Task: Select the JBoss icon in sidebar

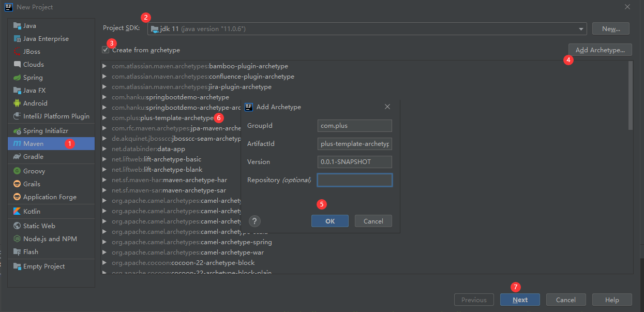Action: [17, 52]
